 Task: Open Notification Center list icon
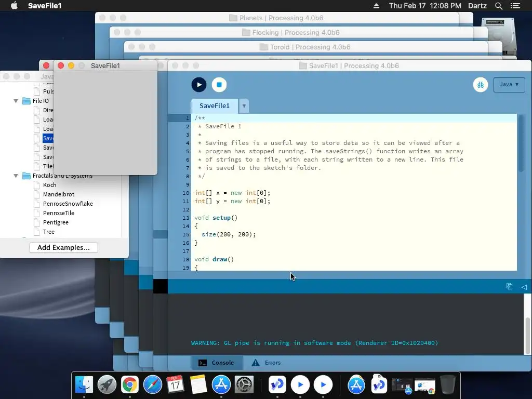point(515,6)
